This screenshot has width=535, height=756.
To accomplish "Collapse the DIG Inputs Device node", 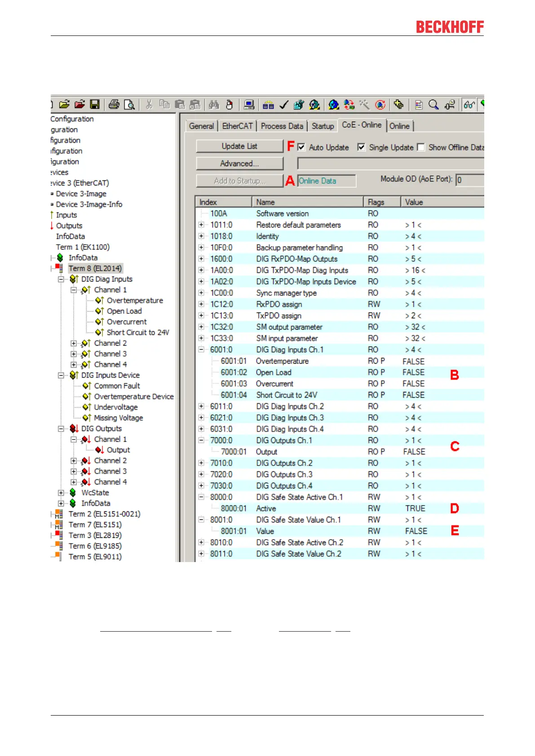I will pyautogui.click(x=61, y=375).
